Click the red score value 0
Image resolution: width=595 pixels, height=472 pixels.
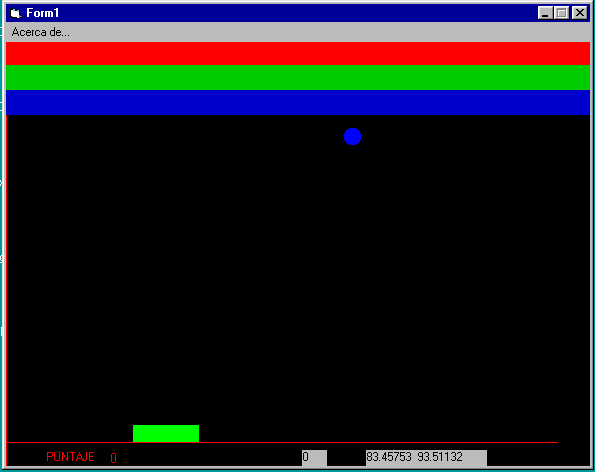(113, 458)
